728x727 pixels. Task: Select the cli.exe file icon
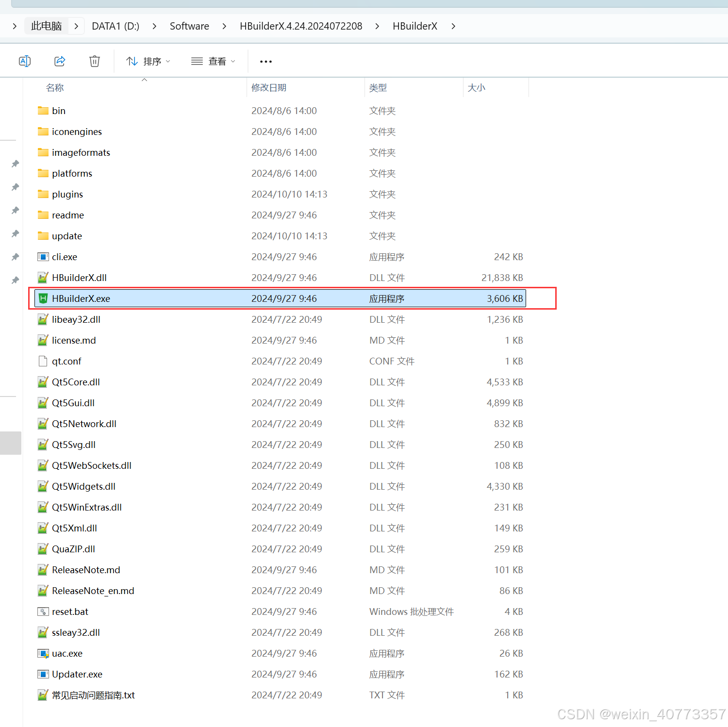click(x=43, y=257)
